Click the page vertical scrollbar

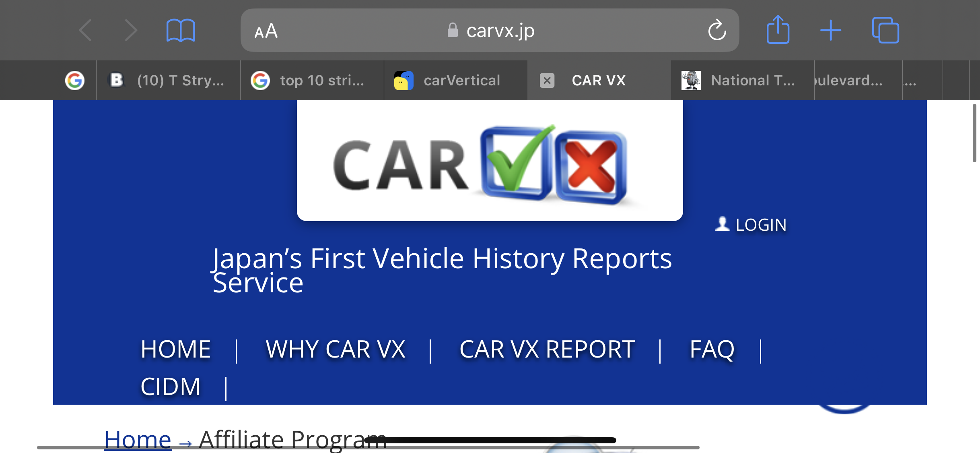point(974,133)
